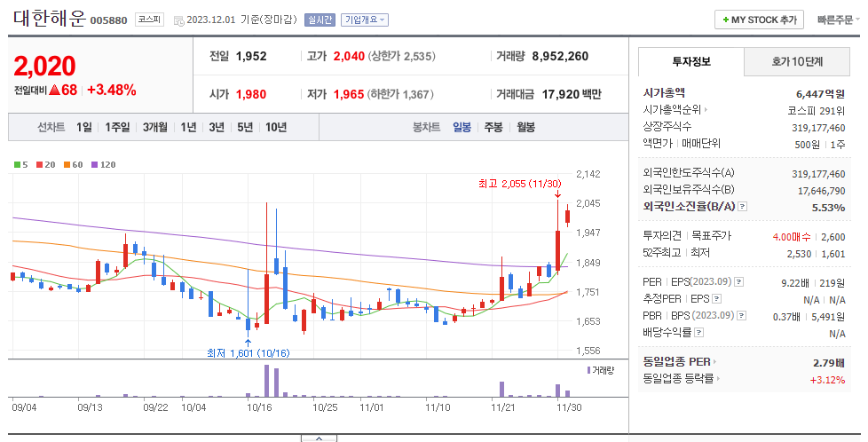Select the 5년 line chart period
The width and height of the screenshot is (868, 442).
245,128
